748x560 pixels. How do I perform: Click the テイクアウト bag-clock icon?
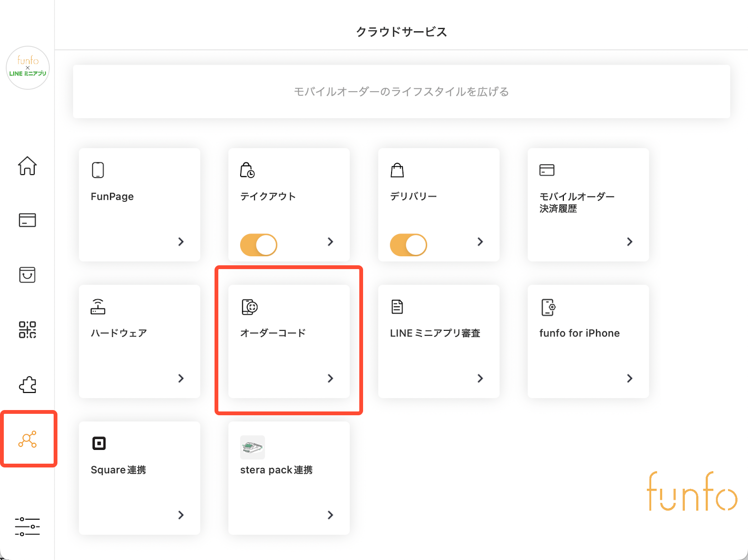pyautogui.click(x=247, y=170)
